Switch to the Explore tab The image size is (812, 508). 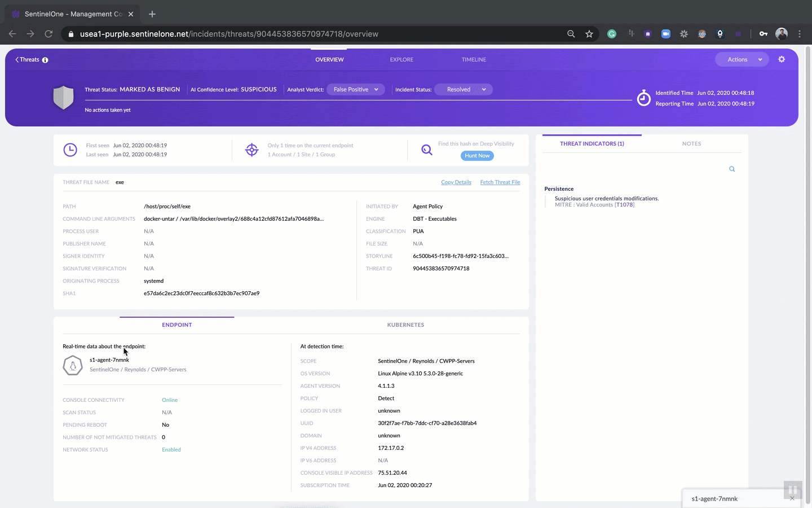tap(401, 59)
